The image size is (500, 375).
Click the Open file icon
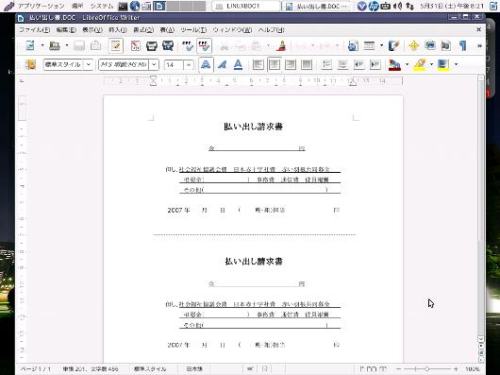54,46
